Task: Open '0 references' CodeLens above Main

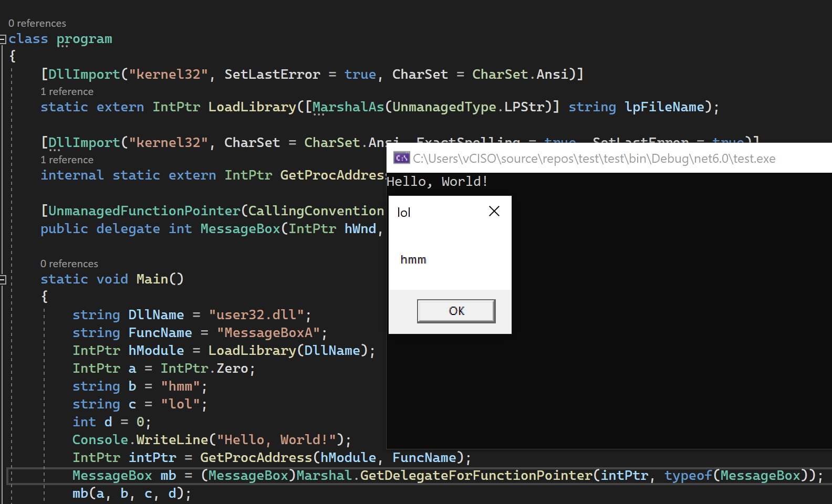Action: [x=69, y=264]
